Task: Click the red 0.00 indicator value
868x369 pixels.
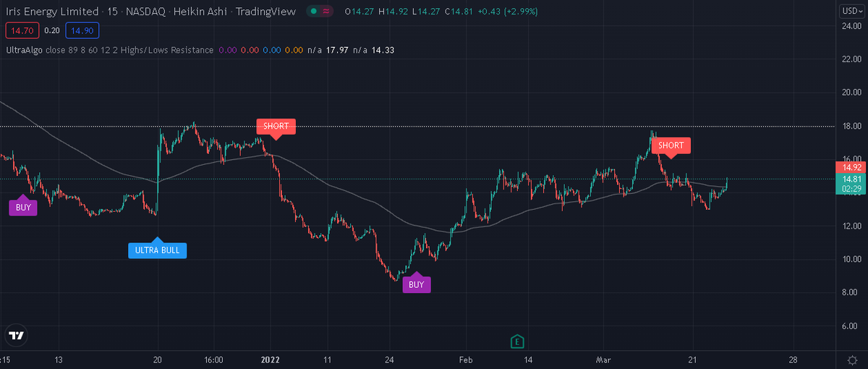Action: [250, 50]
